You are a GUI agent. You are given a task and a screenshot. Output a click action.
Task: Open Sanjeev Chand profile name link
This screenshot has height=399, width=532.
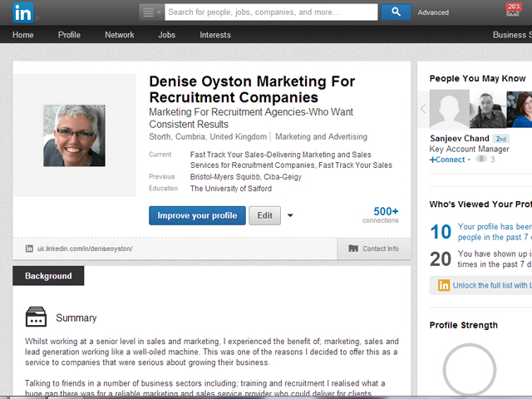(460, 139)
